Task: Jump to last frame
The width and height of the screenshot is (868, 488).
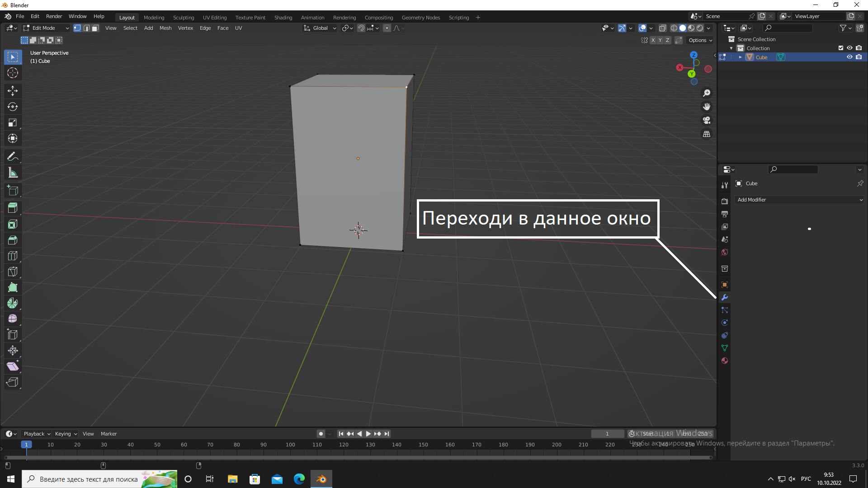Action: (x=387, y=434)
